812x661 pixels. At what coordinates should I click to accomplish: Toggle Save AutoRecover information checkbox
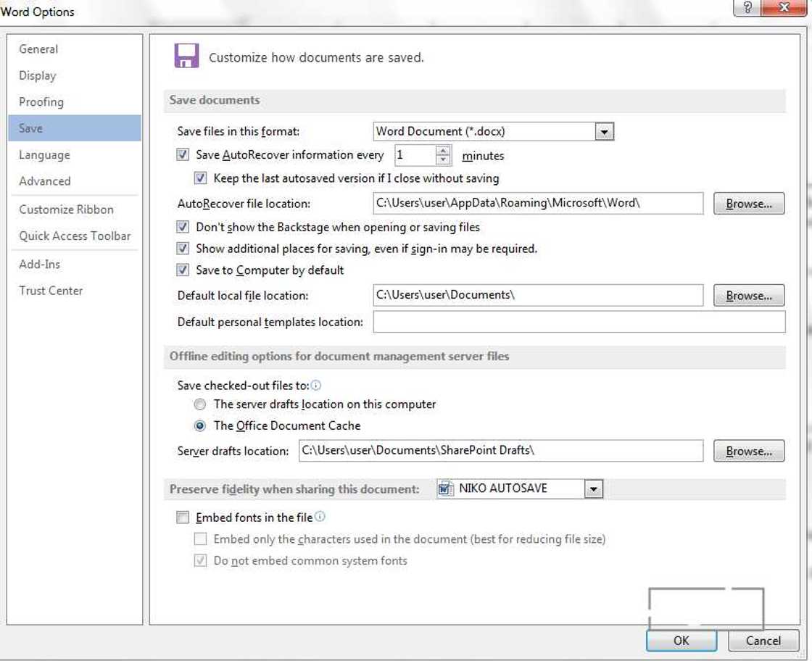pos(183,154)
